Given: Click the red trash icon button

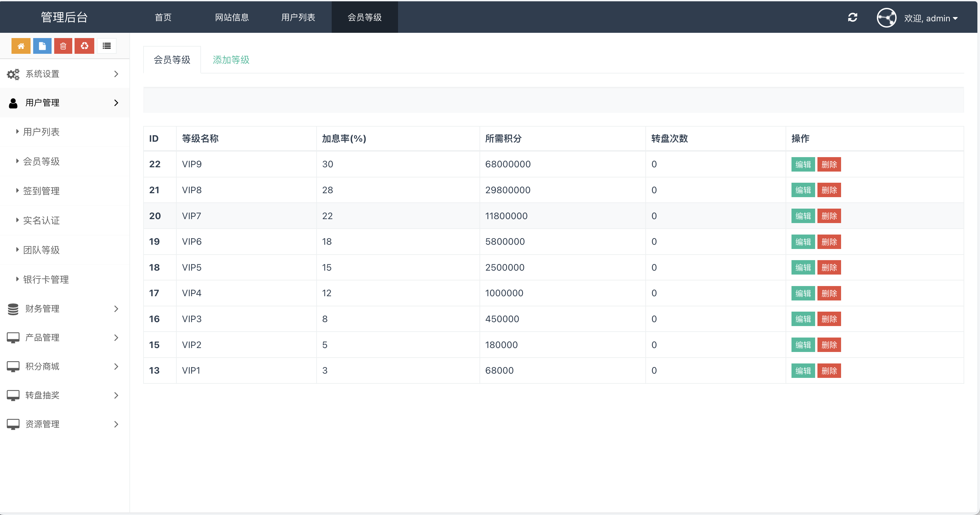Looking at the screenshot, I should tap(63, 46).
